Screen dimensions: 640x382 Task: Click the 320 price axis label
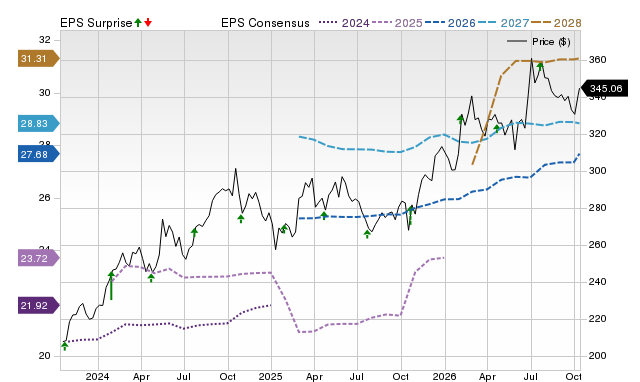(x=597, y=134)
